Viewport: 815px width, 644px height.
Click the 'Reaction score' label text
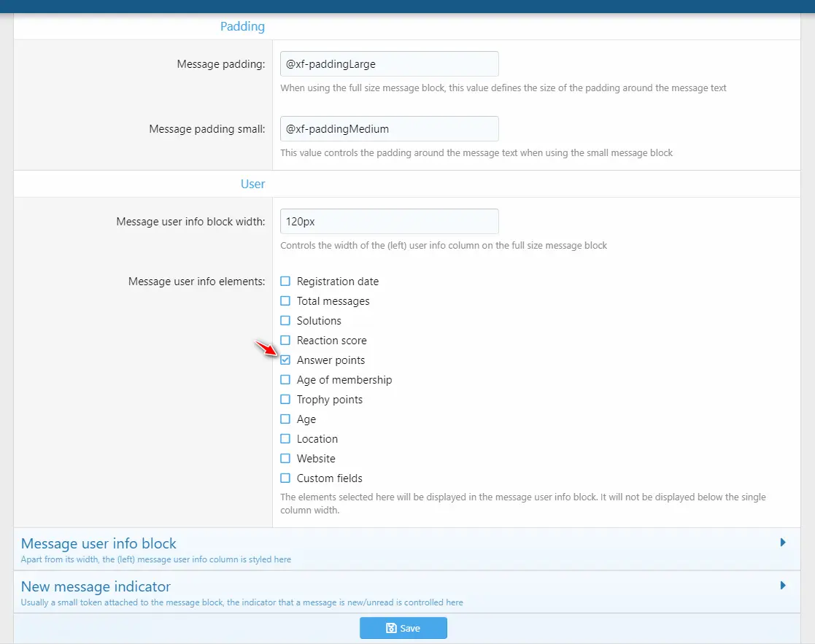(331, 341)
